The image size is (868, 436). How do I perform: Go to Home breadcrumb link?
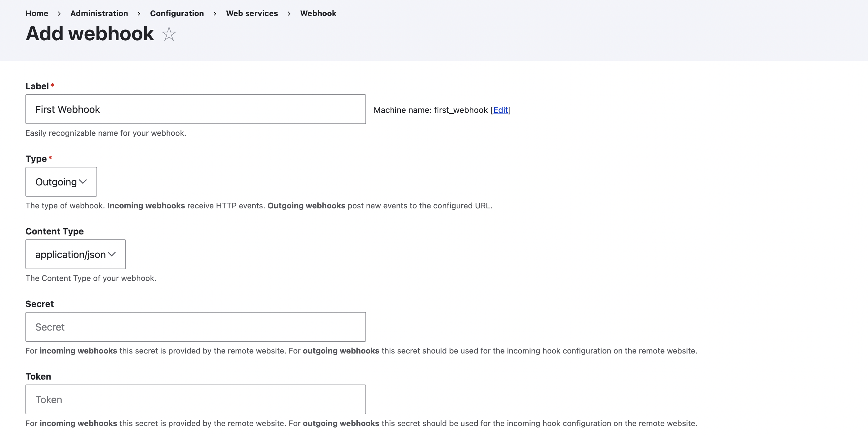(x=37, y=13)
